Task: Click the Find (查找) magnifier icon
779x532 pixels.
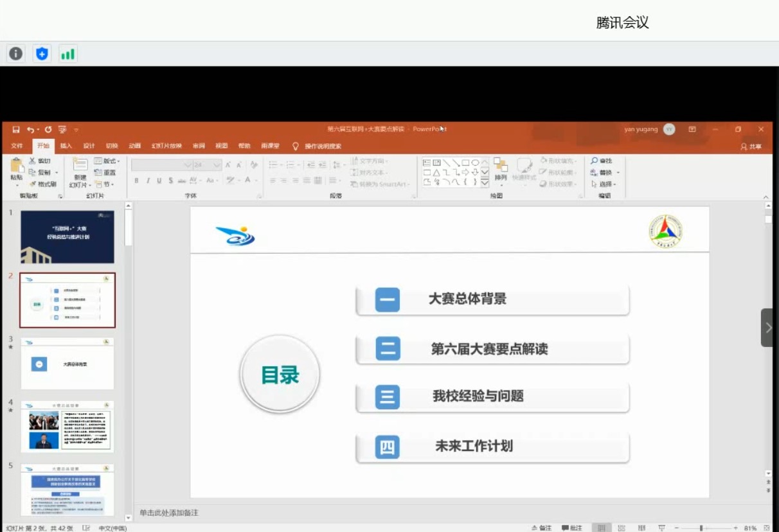Action: 595,161
